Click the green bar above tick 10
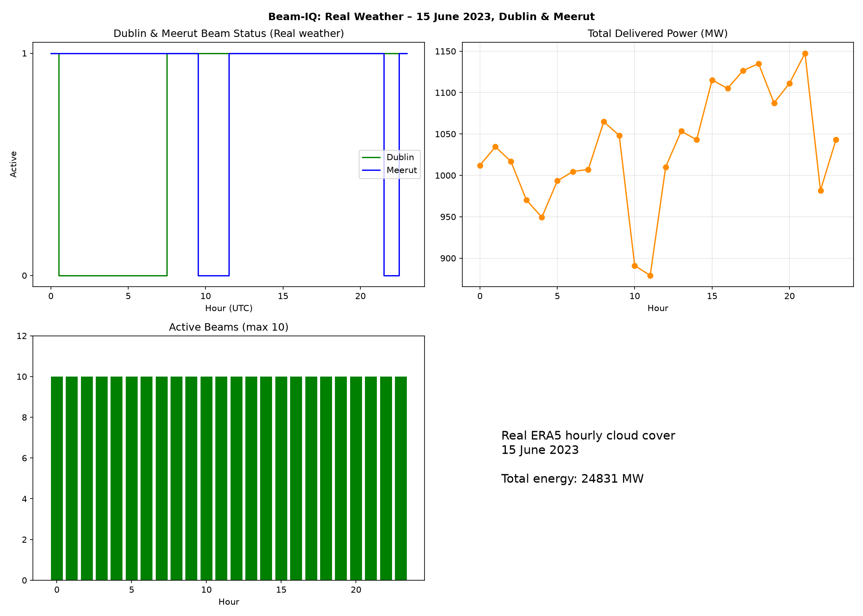 206,478
